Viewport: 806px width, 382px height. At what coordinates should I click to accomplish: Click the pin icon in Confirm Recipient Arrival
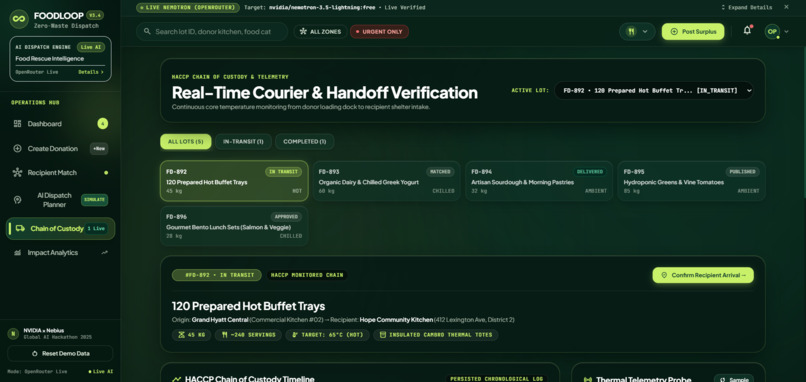(664, 275)
